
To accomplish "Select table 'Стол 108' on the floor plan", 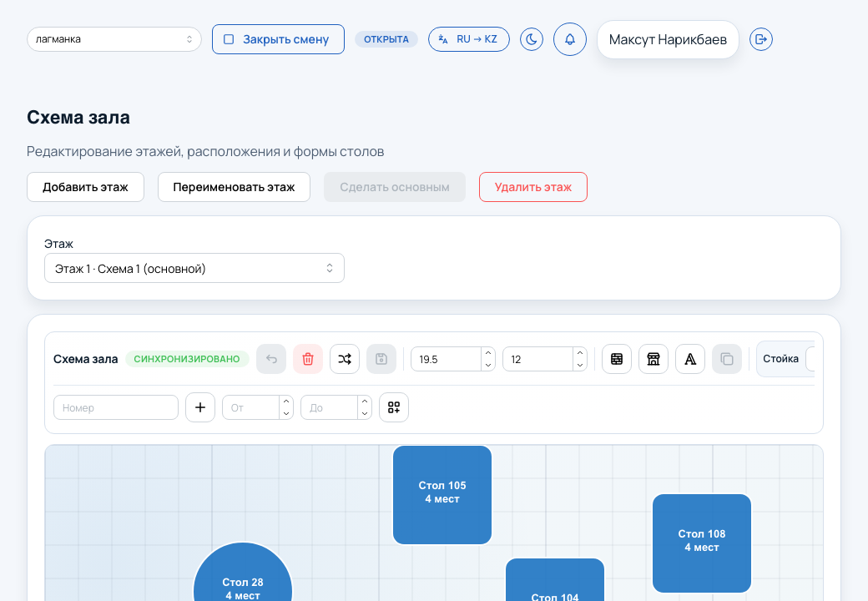I will (702, 543).
